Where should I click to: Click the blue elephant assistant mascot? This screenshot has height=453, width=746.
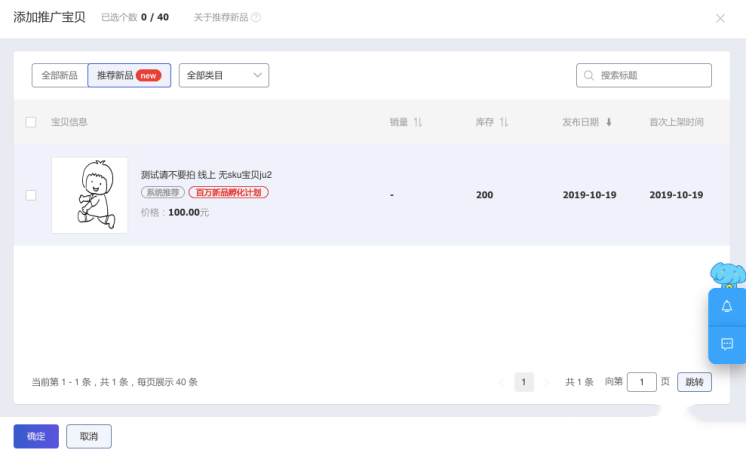[x=727, y=275]
